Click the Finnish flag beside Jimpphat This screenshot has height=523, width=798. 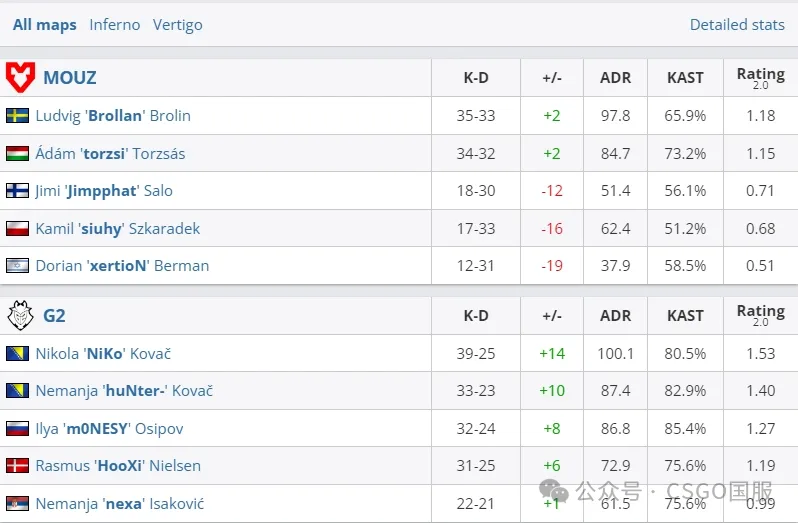[17, 191]
